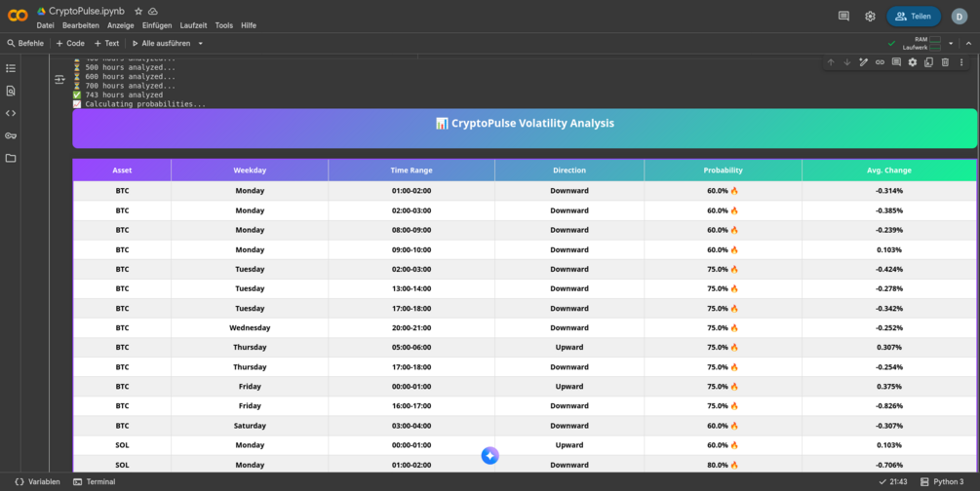Click the RAM Laufwerk usage indicator
This screenshot has height=491, width=980.
[x=921, y=43]
